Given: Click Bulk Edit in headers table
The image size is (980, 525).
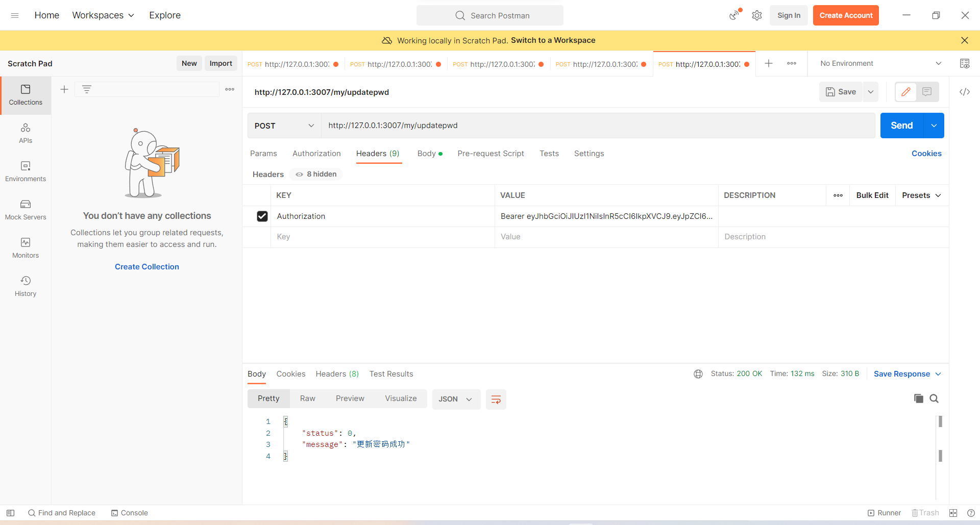Looking at the screenshot, I should [x=872, y=195].
